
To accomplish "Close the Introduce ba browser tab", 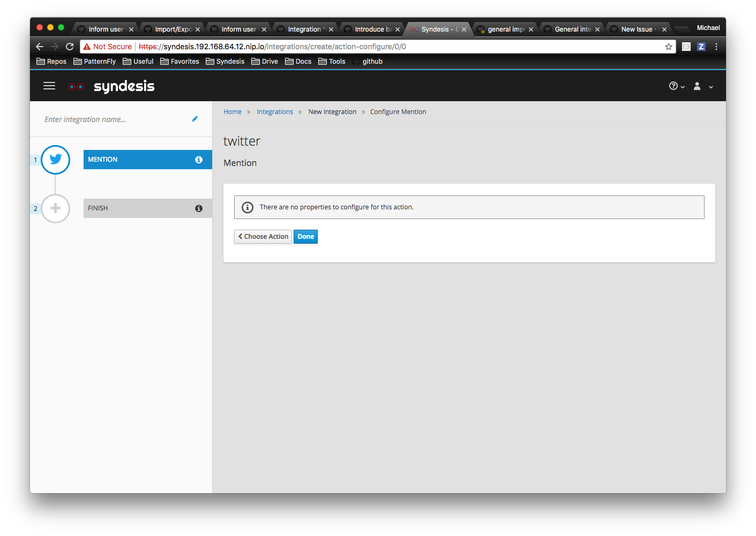I will click(398, 29).
